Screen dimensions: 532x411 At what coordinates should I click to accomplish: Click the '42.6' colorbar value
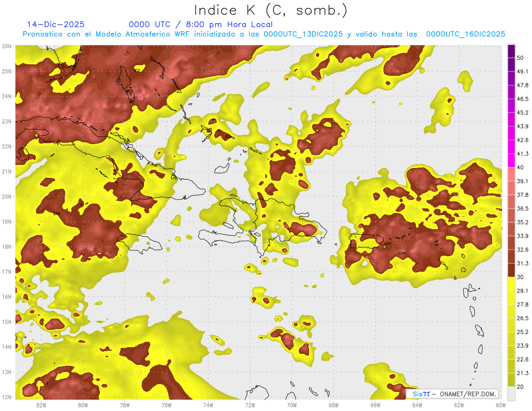[523, 141]
